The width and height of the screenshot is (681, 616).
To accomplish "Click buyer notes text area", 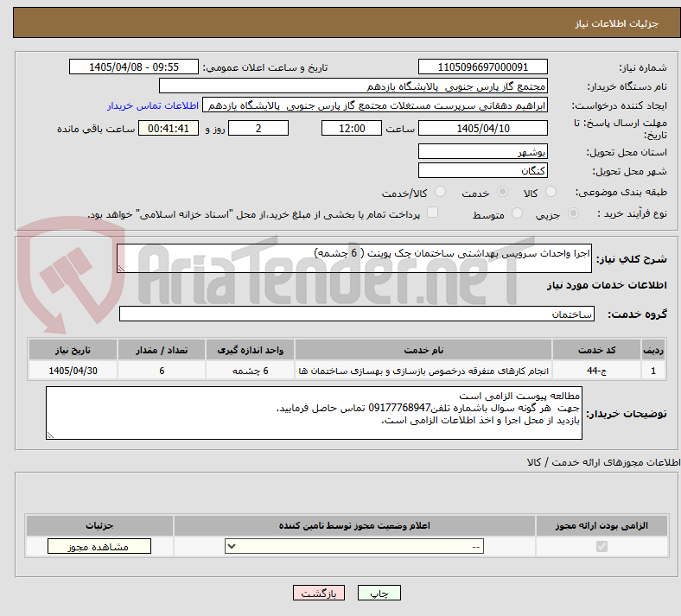I will pyautogui.click(x=314, y=413).
